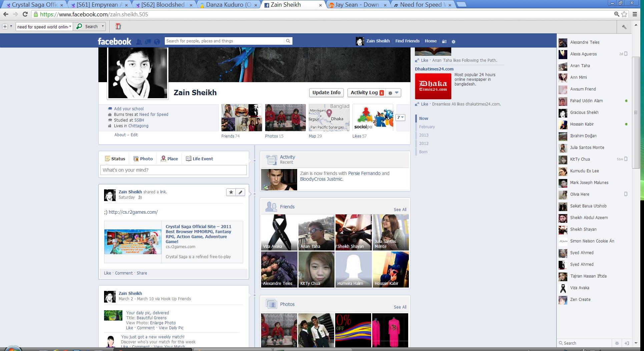
Task: Open Facebook friend requests icon
Action: (139, 41)
